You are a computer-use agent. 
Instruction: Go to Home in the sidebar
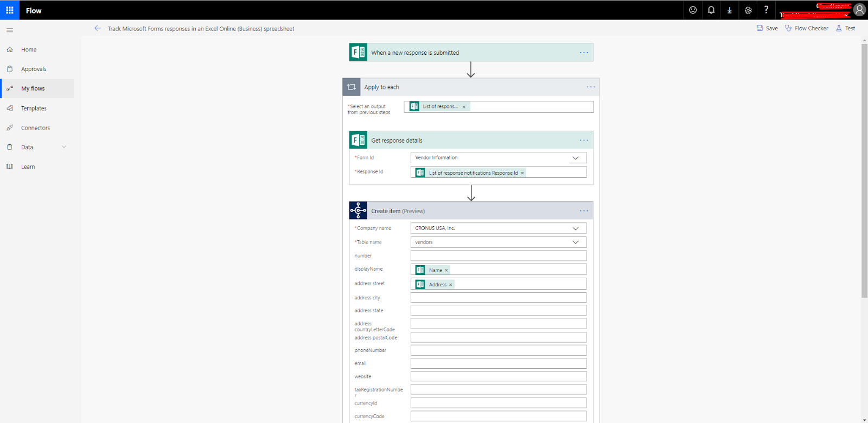[37, 49]
